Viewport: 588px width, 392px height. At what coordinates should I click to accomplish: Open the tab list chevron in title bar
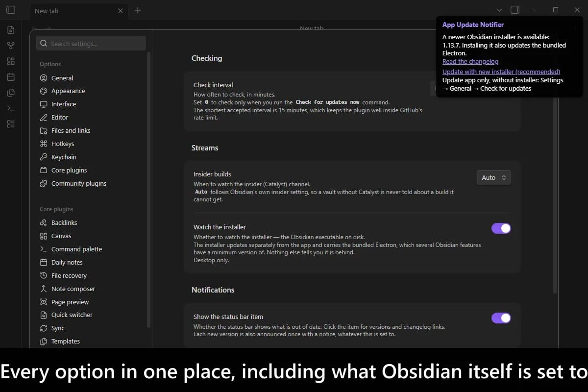pos(499,10)
